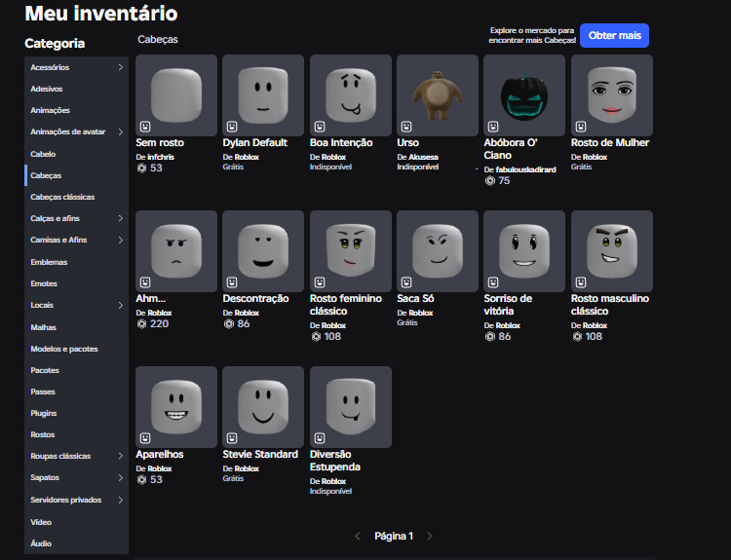Image resolution: width=731 pixels, height=560 pixels.
Task: Expand the Servidores privados category
Action: pos(120,501)
